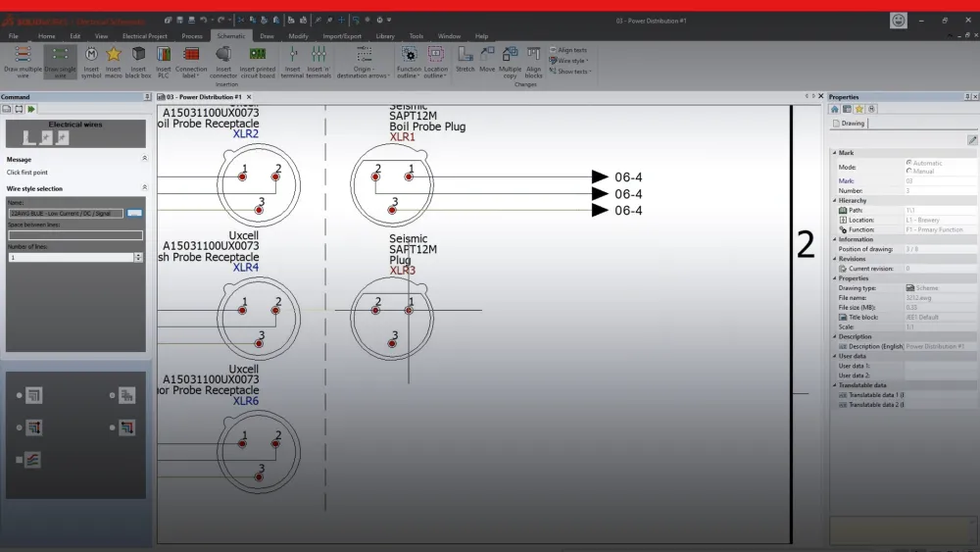Toggle the multicolor wires checkbox
The width and height of the screenshot is (980, 552).
20,460
